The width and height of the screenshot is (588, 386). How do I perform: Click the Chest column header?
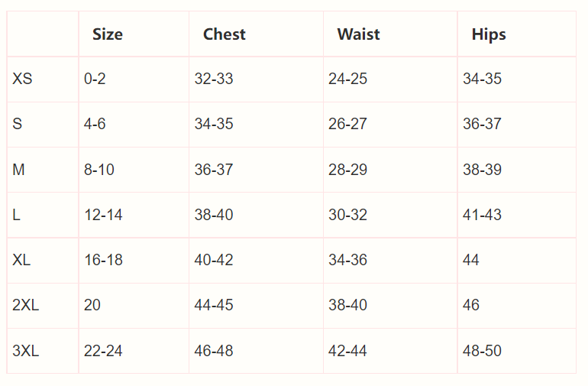pos(225,34)
